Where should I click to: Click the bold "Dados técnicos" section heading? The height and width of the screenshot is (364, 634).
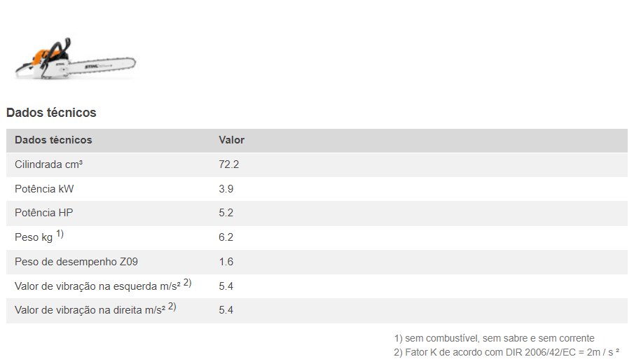[51, 113]
